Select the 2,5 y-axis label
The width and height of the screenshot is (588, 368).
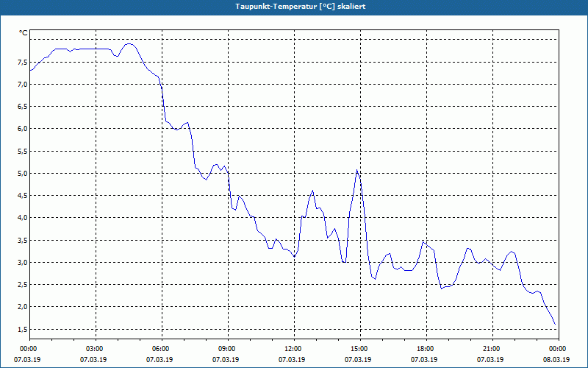pyautogui.click(x=23, y=285)
